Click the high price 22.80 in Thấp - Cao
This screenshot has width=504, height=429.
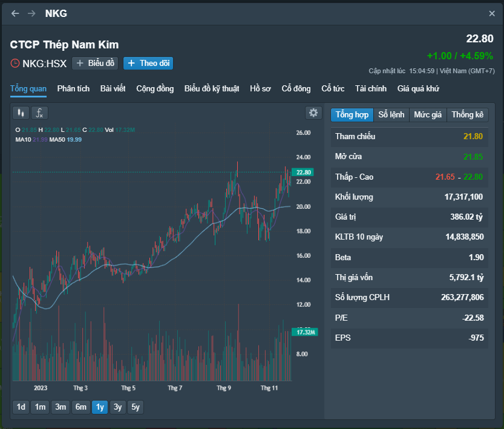tap(473, 177)
